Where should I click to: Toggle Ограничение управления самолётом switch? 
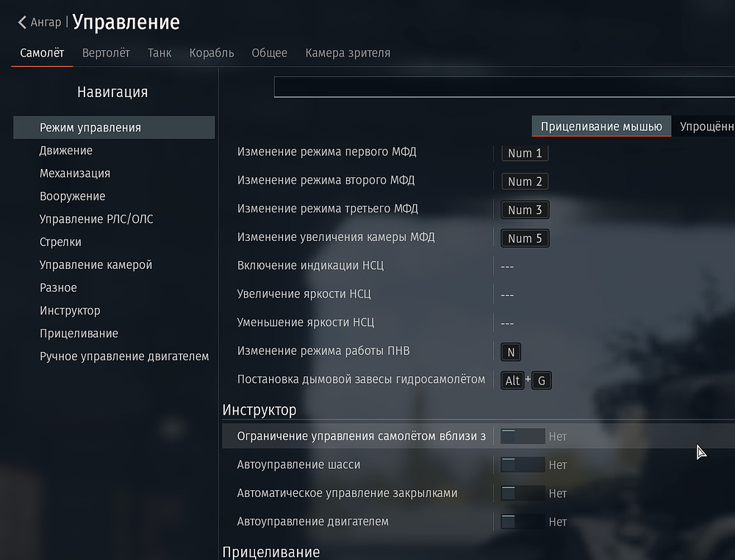click(522, 437)
